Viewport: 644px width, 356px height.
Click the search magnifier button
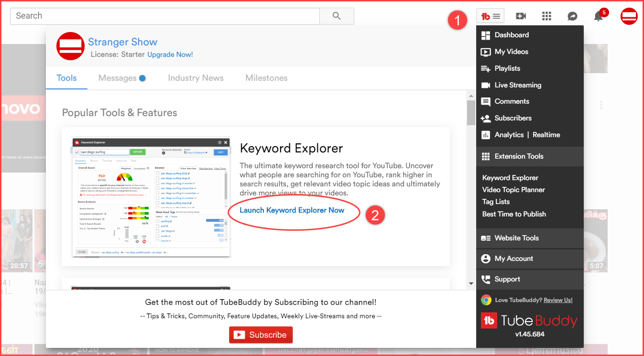337,16
